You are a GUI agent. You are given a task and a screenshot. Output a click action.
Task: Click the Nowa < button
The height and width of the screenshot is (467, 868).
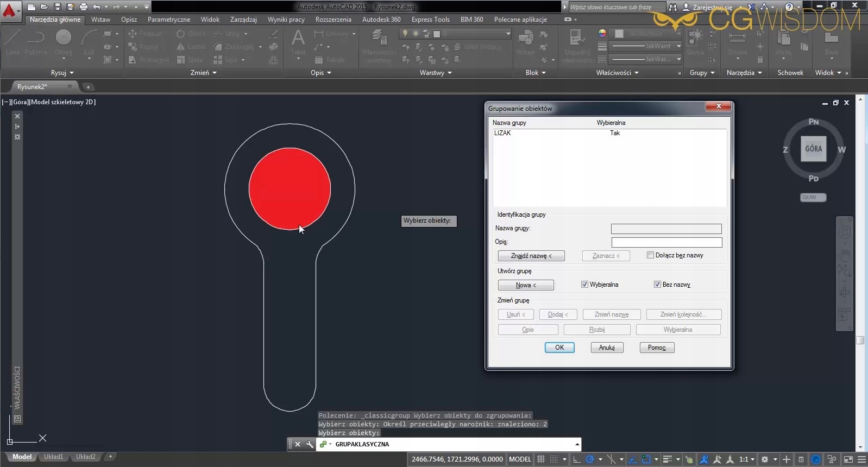click(x=525, y=285)
